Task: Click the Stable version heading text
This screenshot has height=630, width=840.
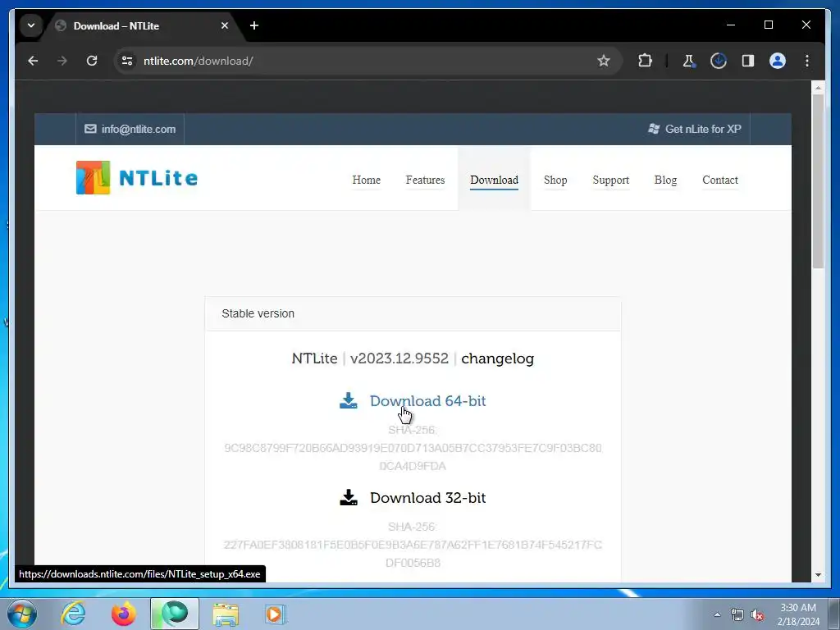Action: [258, 313]
